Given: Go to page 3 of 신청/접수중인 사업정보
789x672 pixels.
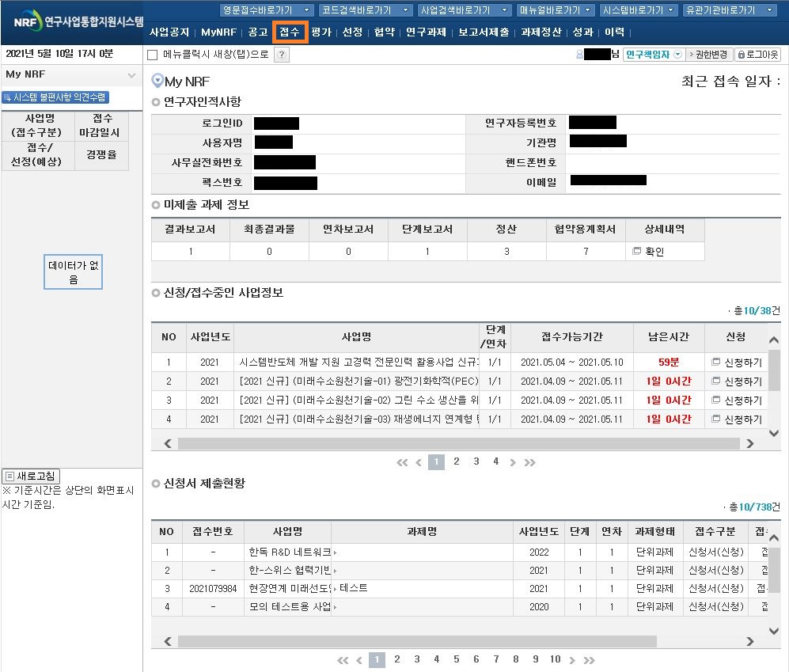Looking at the screenshot, I should click(476, 461).
